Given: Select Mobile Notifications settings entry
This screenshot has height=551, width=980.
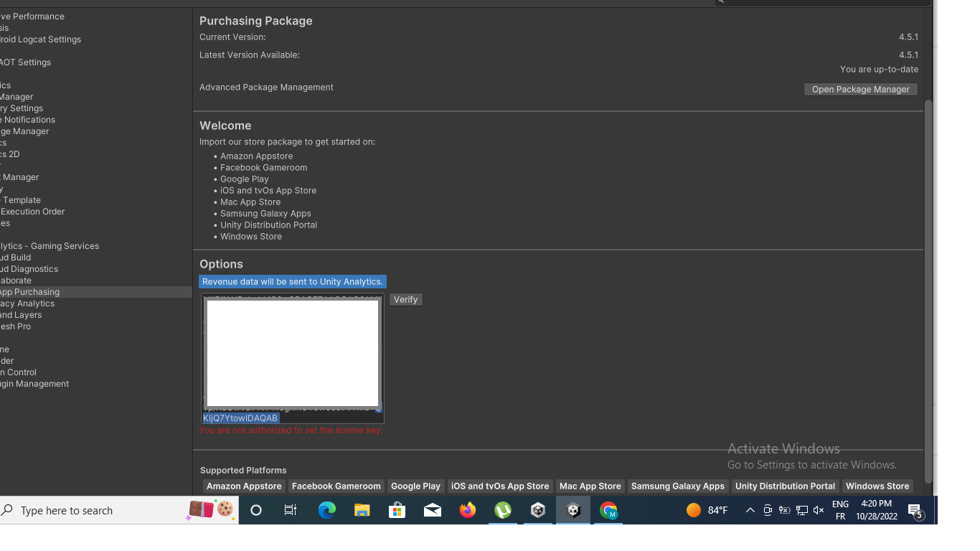Looking at the screenshot, I should [27, 120].
